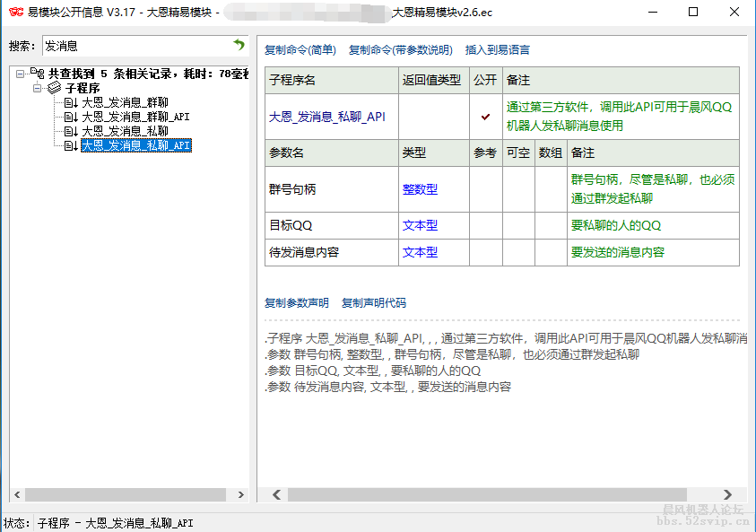Click the app logo in title bar
The width and height of the screenshot is (756, 532).
tap(15, 13)
